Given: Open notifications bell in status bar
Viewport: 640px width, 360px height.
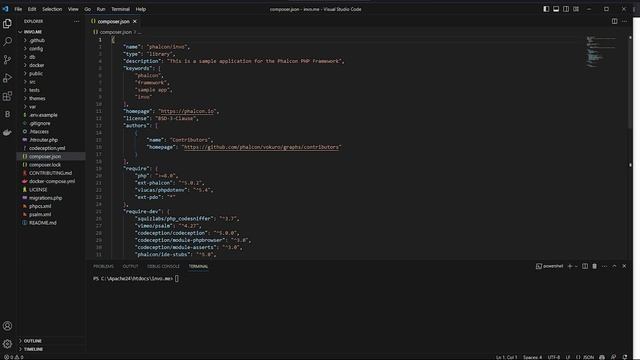Looking at the screenshot, I should coord(624,357).
